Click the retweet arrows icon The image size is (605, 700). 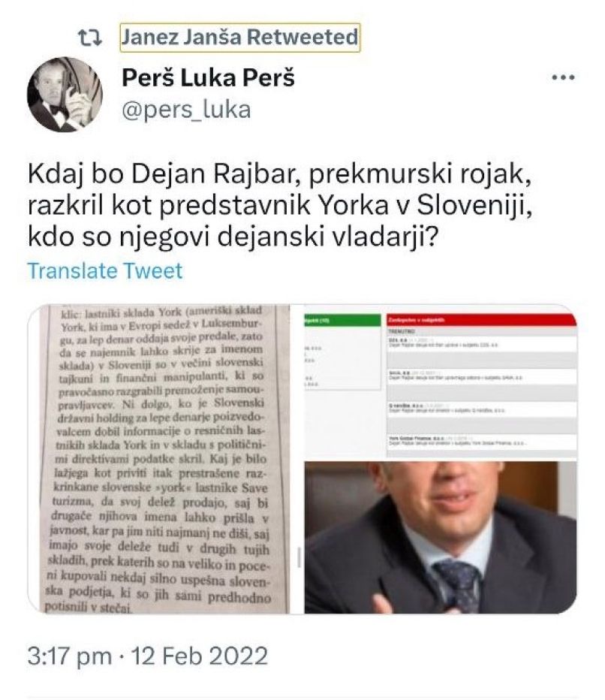90,38
